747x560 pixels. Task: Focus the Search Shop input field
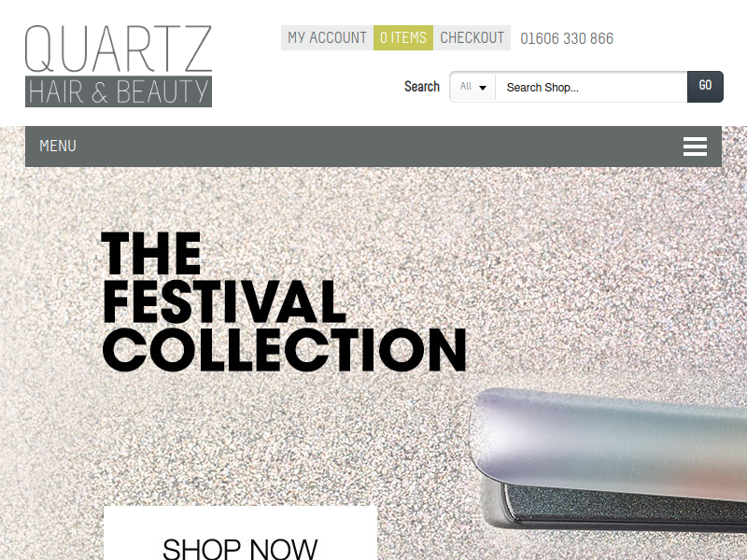(x=591, y=87)
